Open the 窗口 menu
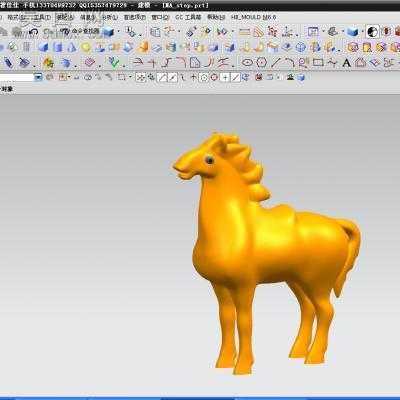 (x=160, y=17)
